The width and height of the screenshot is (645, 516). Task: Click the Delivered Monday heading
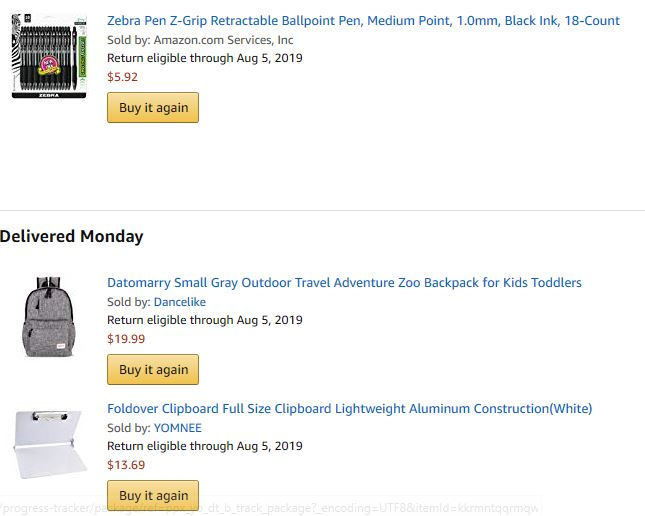(x=72, y=237)
